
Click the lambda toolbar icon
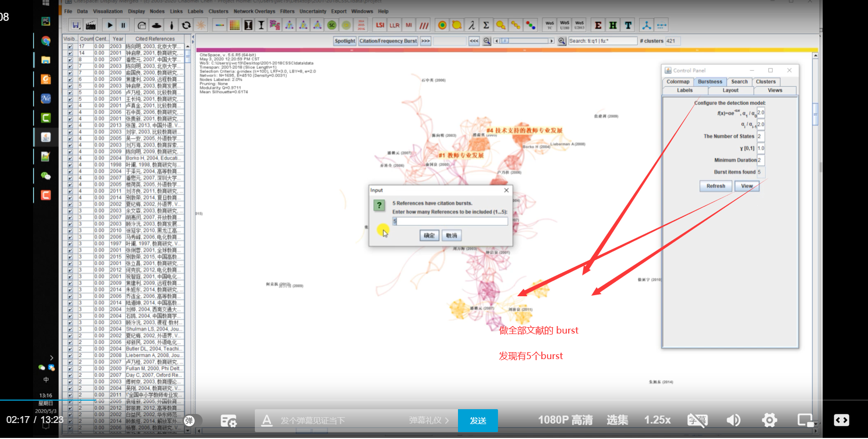pyautogui.click(x=472, y=25)
